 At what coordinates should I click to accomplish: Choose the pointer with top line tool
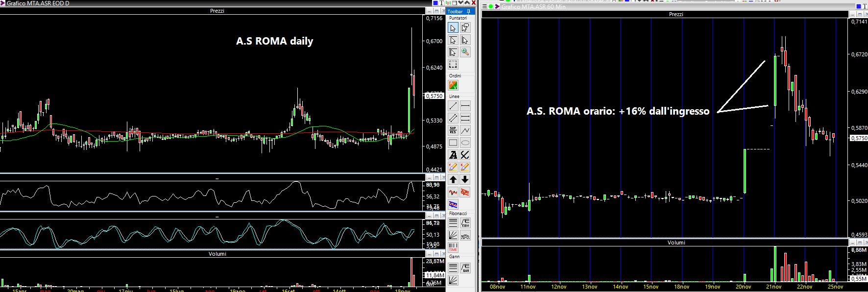pos(453,40)
